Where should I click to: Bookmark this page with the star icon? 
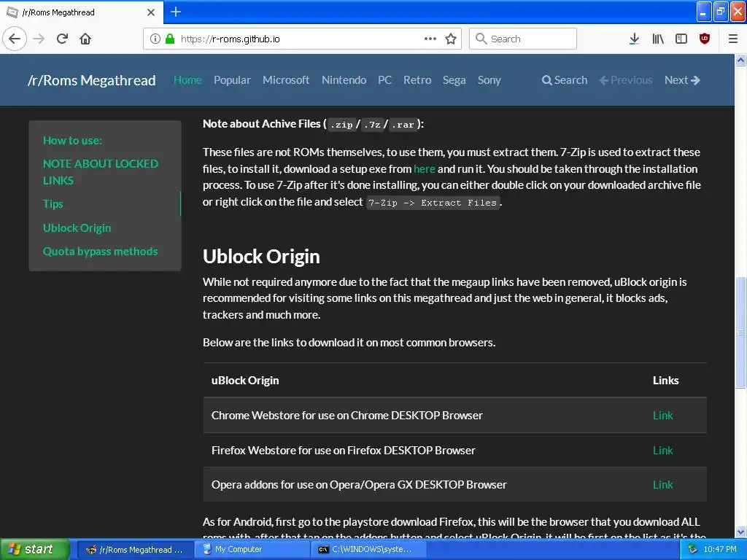[451, 39]
